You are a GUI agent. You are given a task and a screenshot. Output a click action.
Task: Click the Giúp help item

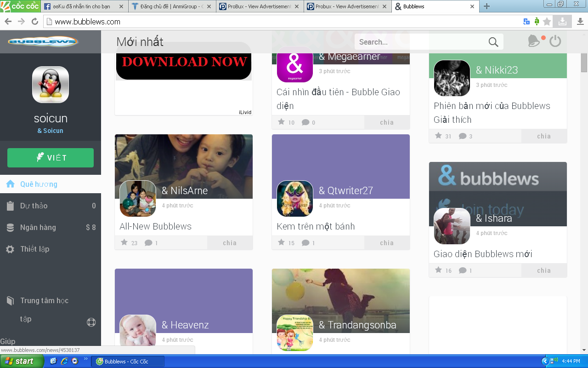click(x=8, y=341)
